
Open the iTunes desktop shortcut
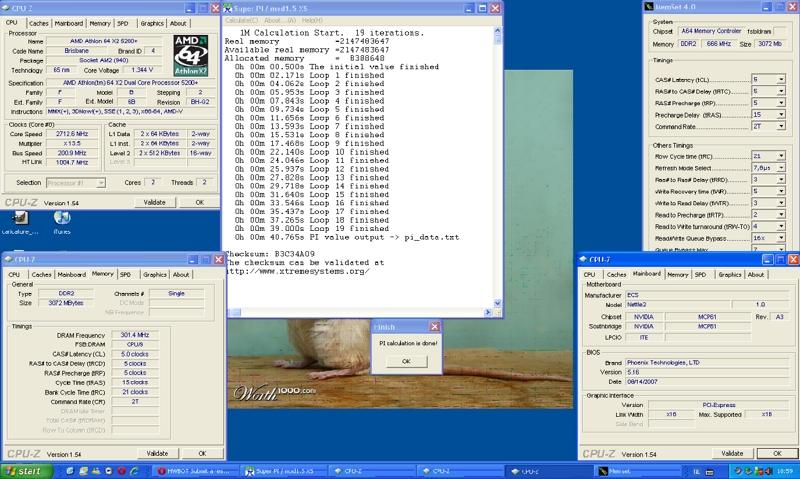coord(62,222)
